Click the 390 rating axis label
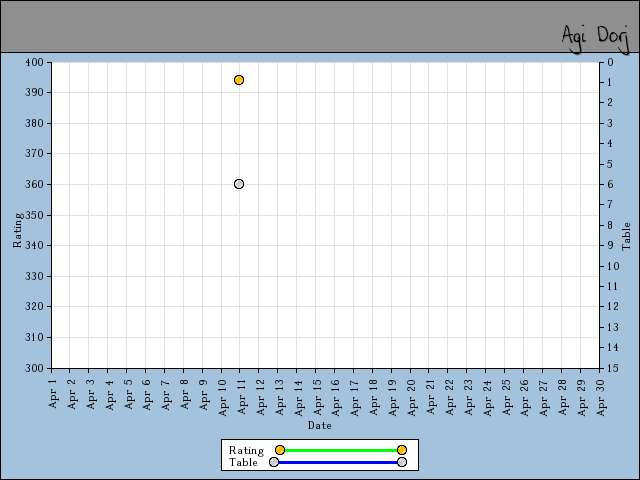 tap(34, 93)
